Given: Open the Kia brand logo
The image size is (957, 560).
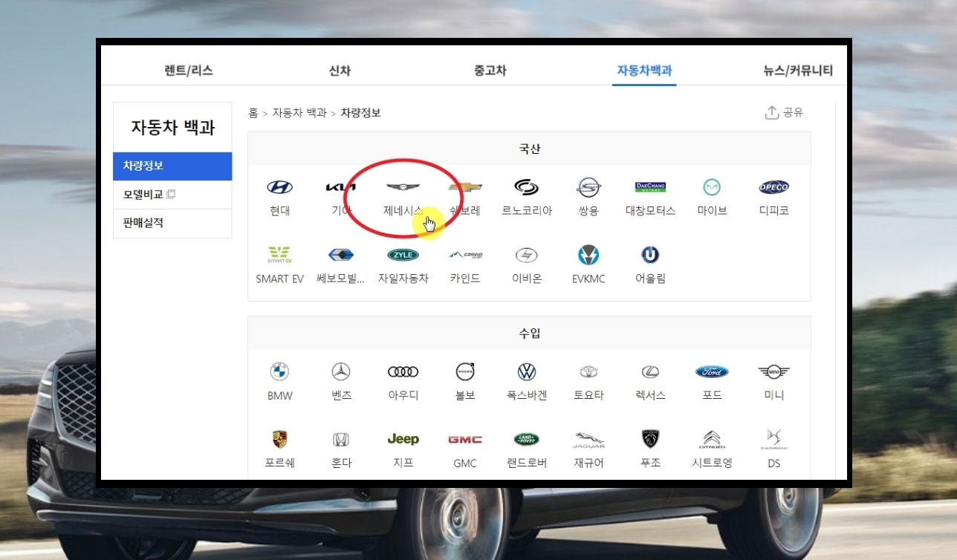Looking at the screenshot, I should point(341,187).
